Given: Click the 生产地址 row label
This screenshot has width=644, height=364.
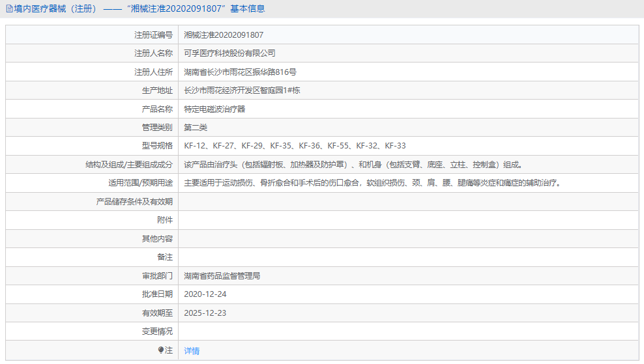Looking at the screenshot, I should (x=157, y=91).
